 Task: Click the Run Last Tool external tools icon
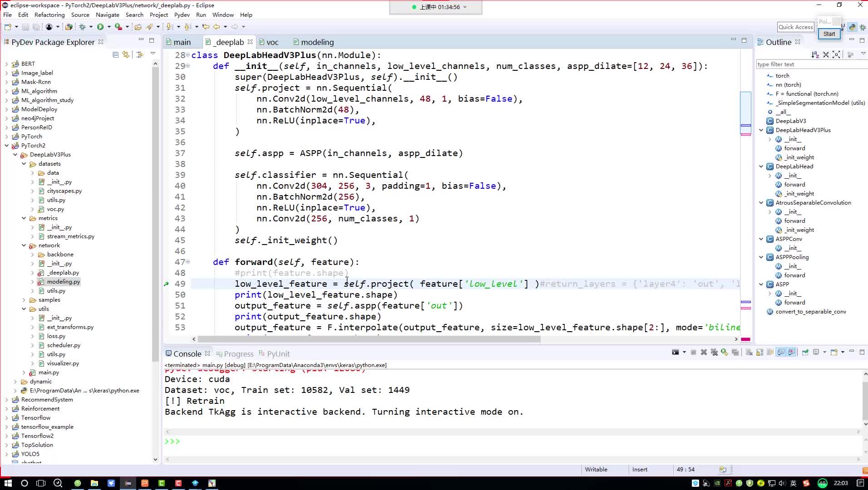point(118,27)
